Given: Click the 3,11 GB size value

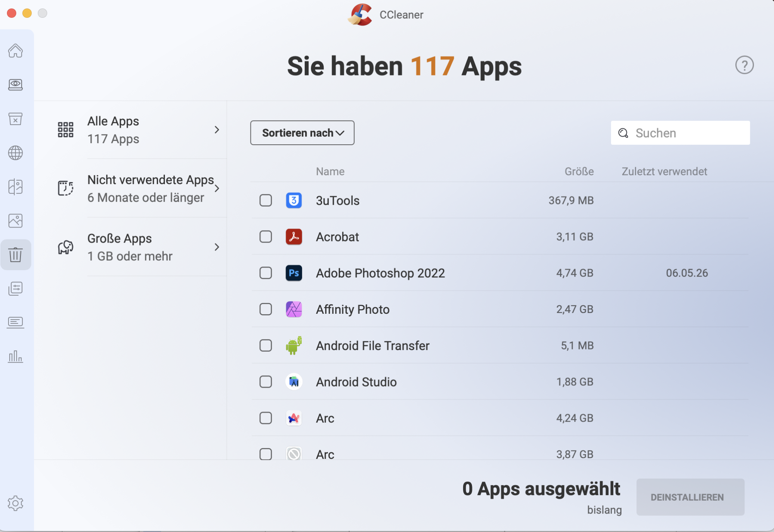Looking at the screenshot, I should click(x=575, y=237).
